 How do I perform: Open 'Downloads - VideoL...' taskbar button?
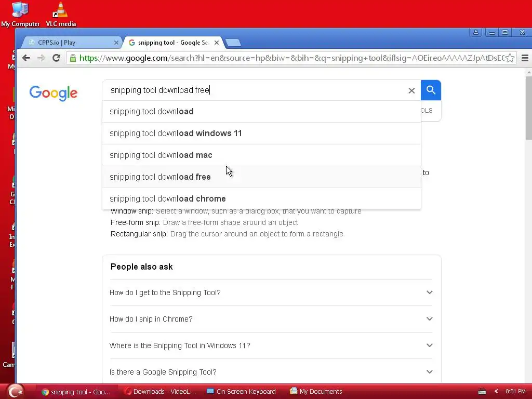pyautogui.click(x=161, y=392)
